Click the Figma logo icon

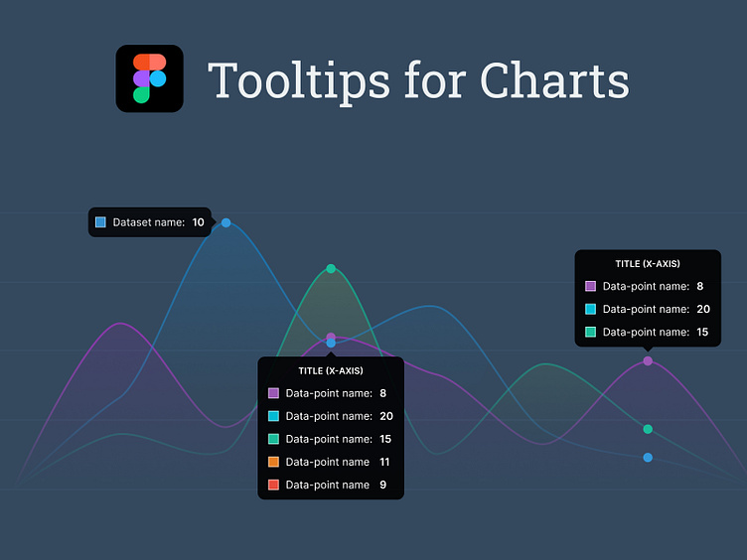point(150,78)
